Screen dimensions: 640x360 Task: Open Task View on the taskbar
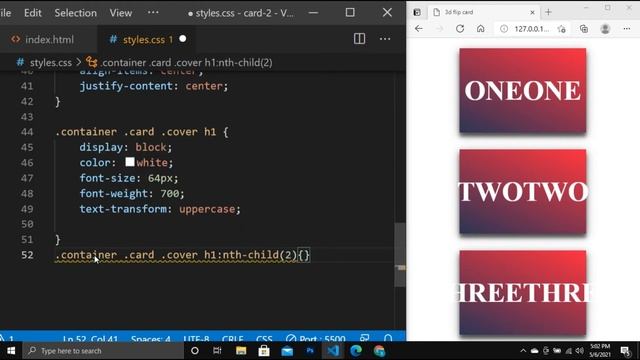(x=217, y=351)
